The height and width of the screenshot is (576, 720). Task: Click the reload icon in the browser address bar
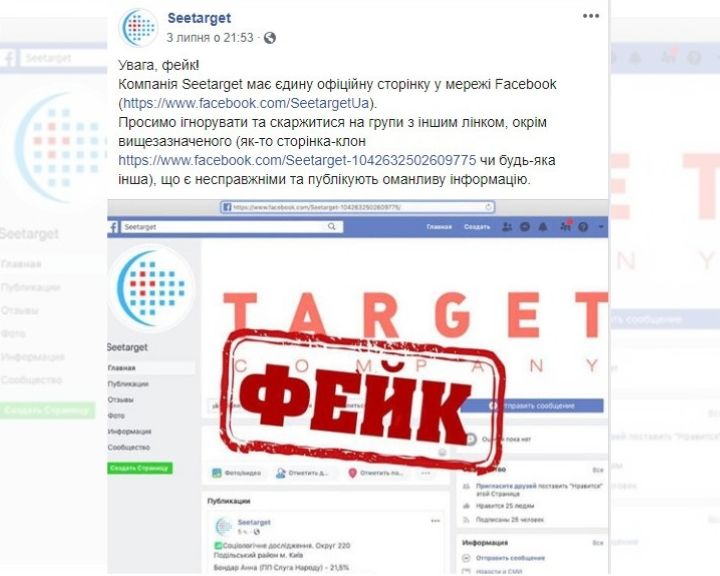point(489,207)
